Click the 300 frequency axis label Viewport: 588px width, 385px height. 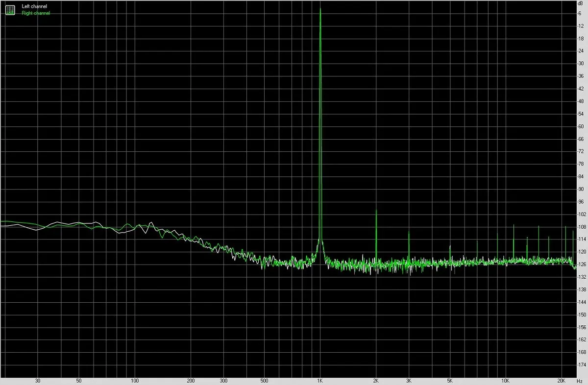coord(223,380)
